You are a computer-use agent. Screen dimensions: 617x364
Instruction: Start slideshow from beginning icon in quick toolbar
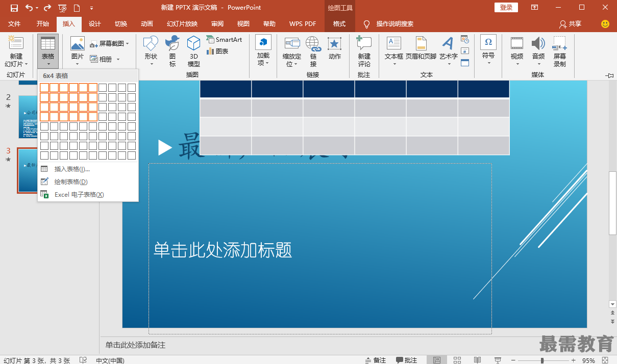[62, 8]
